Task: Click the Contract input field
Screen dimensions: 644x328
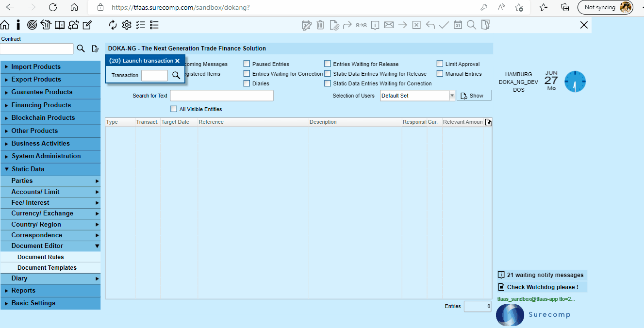Action: (36, 49)
